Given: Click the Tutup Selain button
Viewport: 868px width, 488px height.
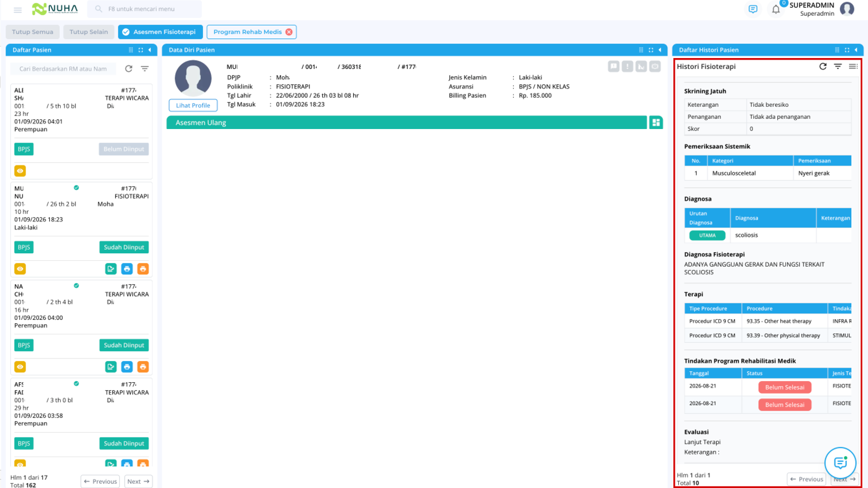Looking at the screenshot, I should (89, 32).
